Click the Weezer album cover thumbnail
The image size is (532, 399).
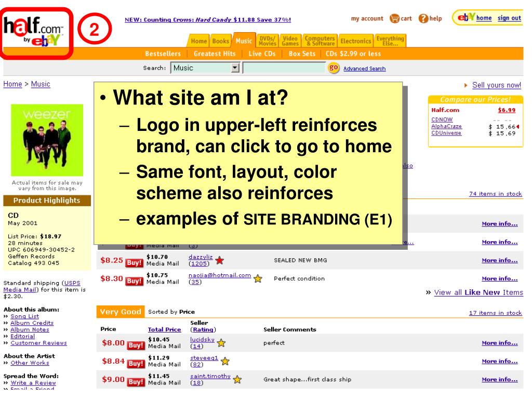pyautogui.click(x=47, y=140)
